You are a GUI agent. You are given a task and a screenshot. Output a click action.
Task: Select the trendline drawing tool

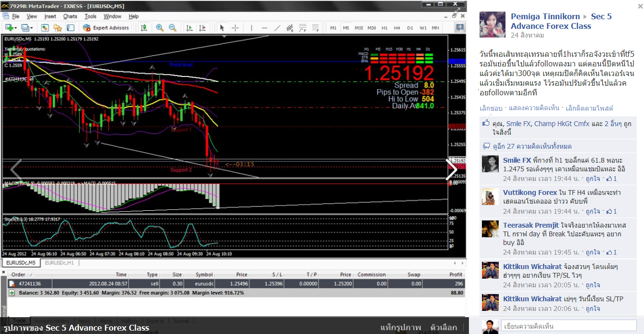pos(277,28)
